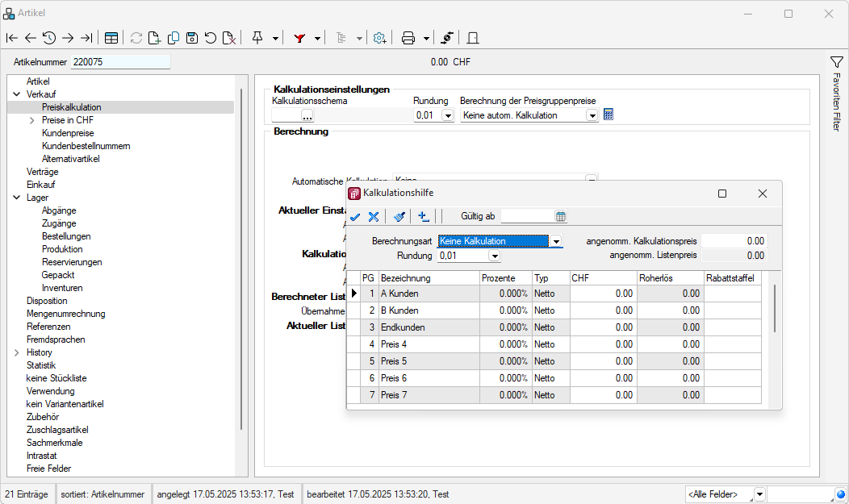Screen dimensions: 849x504
Task: Confirm Kalkulationshilfe with the blue checkmark
Action: pyautogui.click(x=355, y=216)
